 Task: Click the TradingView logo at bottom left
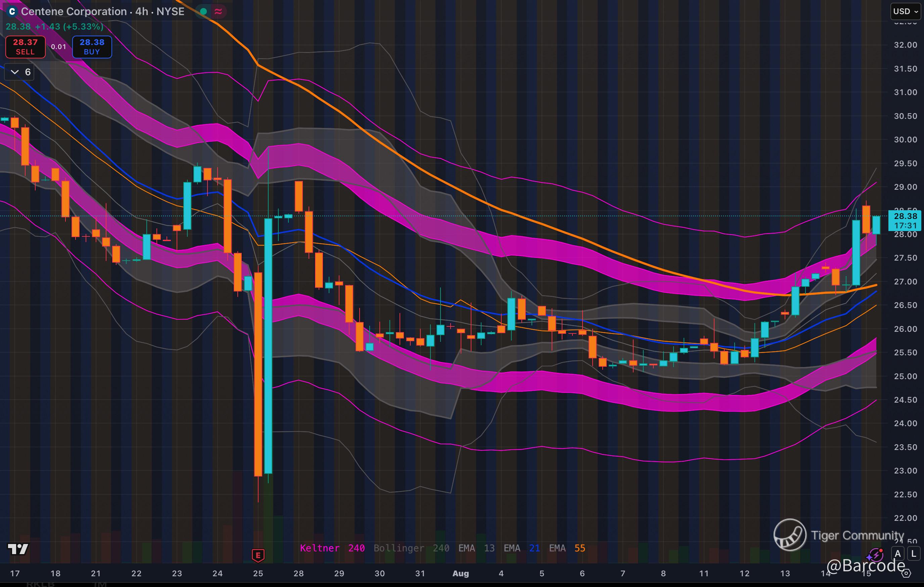point(18,549)
